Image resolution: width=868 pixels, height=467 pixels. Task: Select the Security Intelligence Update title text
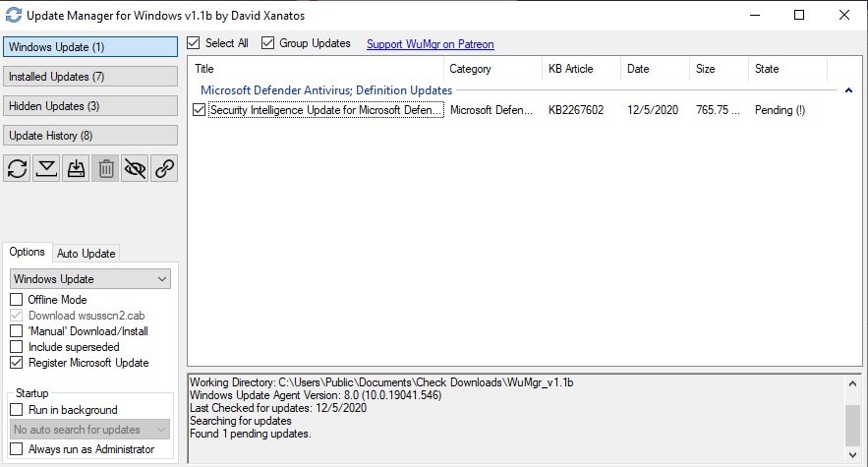[326, 110]
